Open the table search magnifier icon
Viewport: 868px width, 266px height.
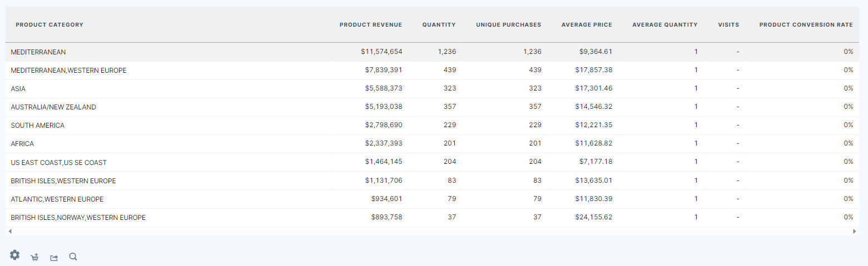click(x=73, y=257)
